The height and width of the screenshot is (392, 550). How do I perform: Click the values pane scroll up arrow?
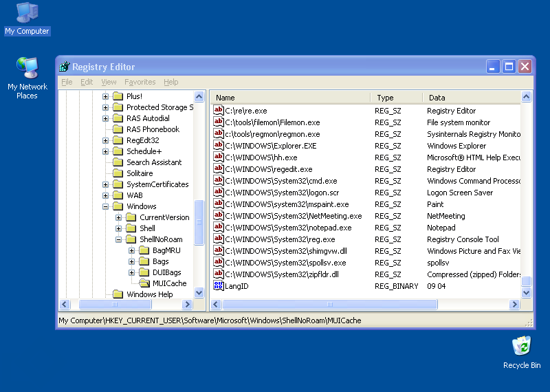tap(526, 96)
